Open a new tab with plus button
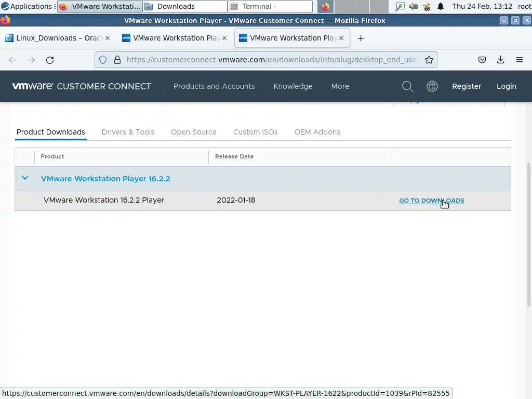532x399 pixels. coord(361,38)
